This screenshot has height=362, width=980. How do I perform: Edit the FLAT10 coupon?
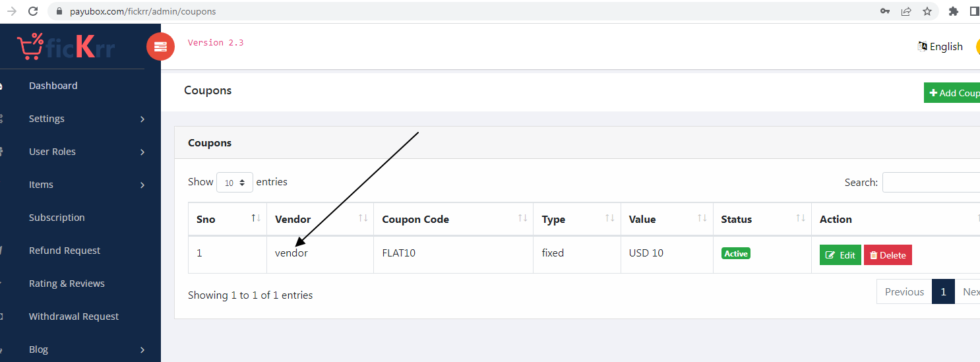coord(840,255)
